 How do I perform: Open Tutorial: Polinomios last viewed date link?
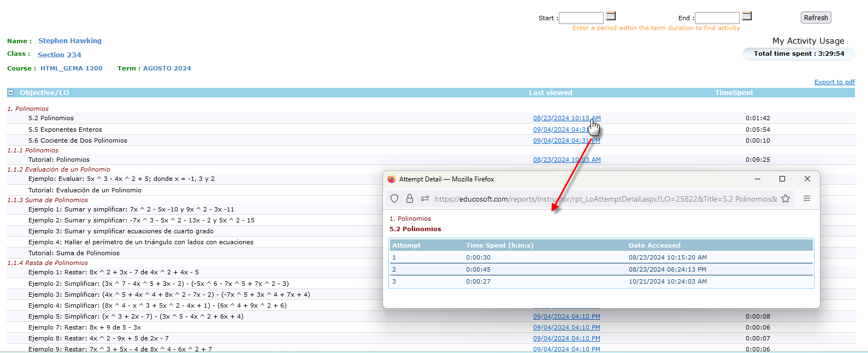(x=566, y=160)
